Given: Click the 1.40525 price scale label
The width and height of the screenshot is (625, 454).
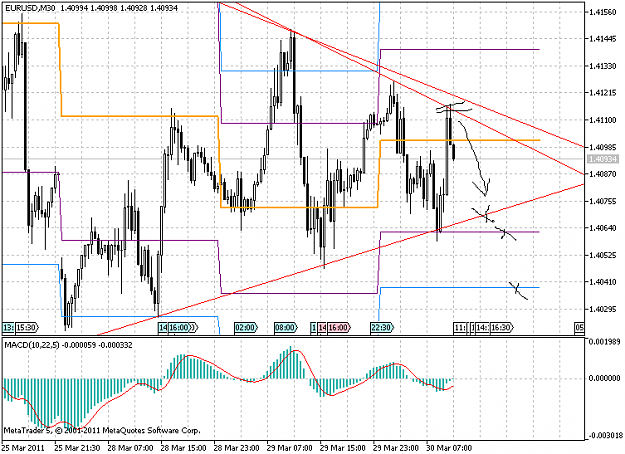Looking at the screenshot, I should [603, 255].
